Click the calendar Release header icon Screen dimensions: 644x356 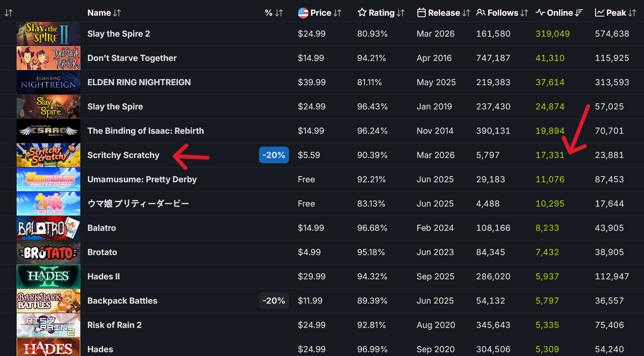pos(421,13)
